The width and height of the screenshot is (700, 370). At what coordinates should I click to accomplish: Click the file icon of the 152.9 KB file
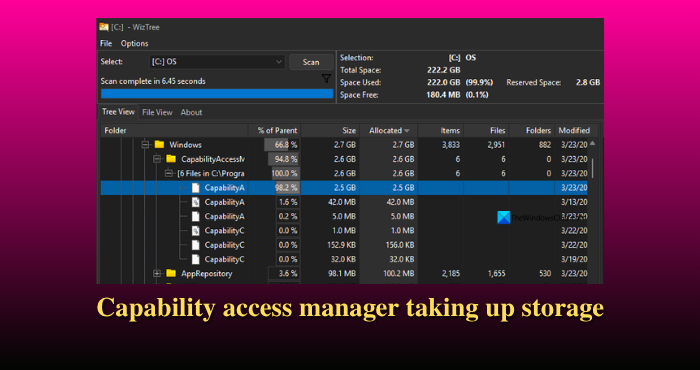(x=196, y=245)
